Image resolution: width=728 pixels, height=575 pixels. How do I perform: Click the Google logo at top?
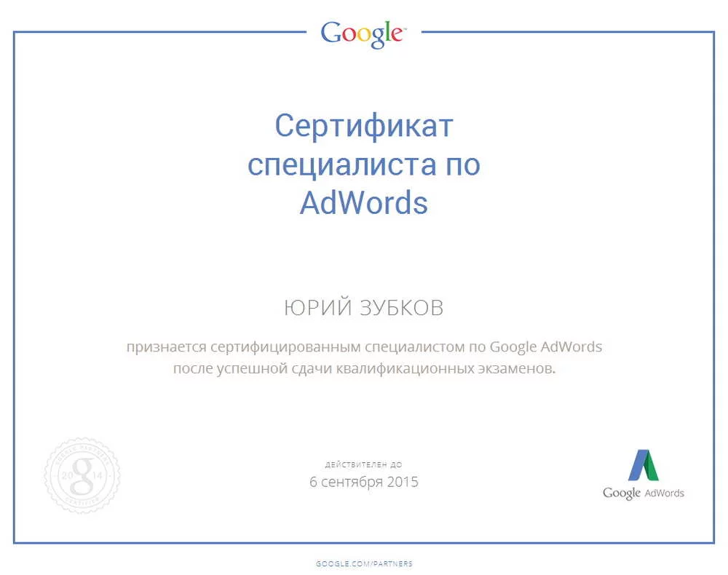363,34
